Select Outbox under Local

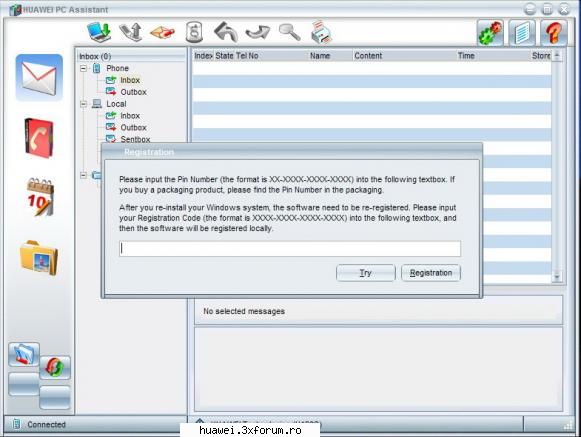coord(133,128)
